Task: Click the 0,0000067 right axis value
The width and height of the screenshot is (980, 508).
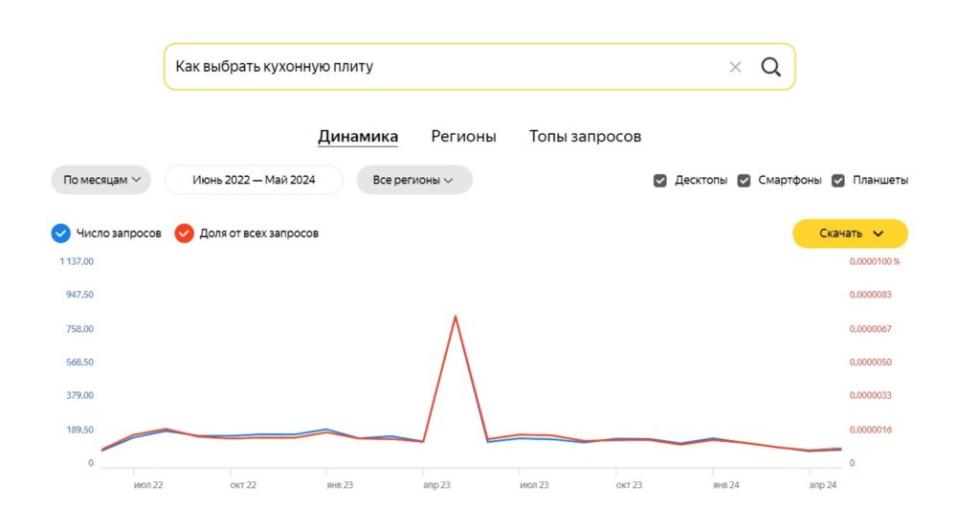Action: 871,329
